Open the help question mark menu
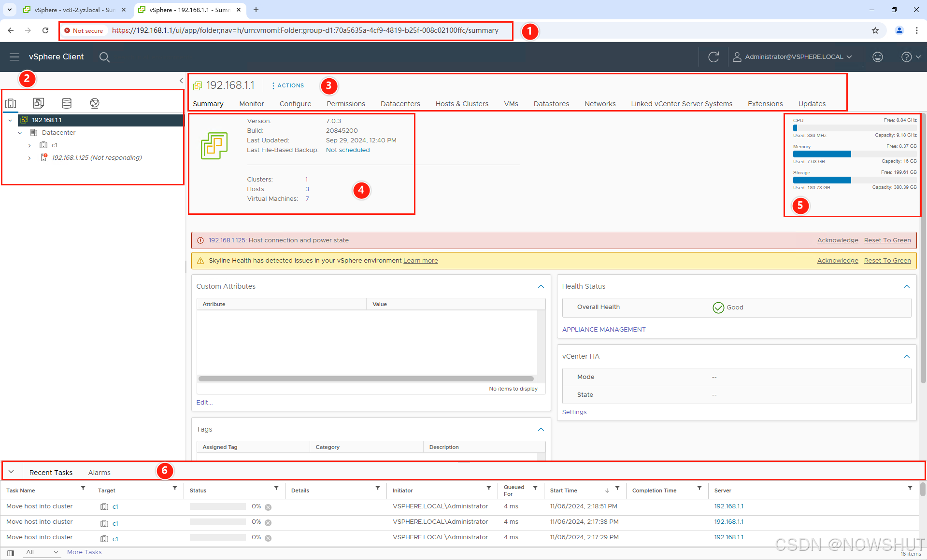 (x=911, y=57)
